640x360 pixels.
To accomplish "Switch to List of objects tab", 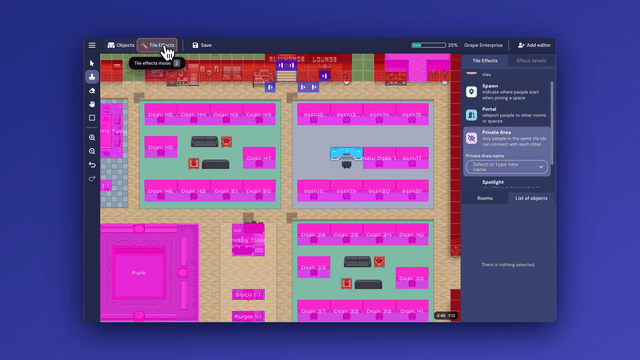I will (x=531, y=198).
